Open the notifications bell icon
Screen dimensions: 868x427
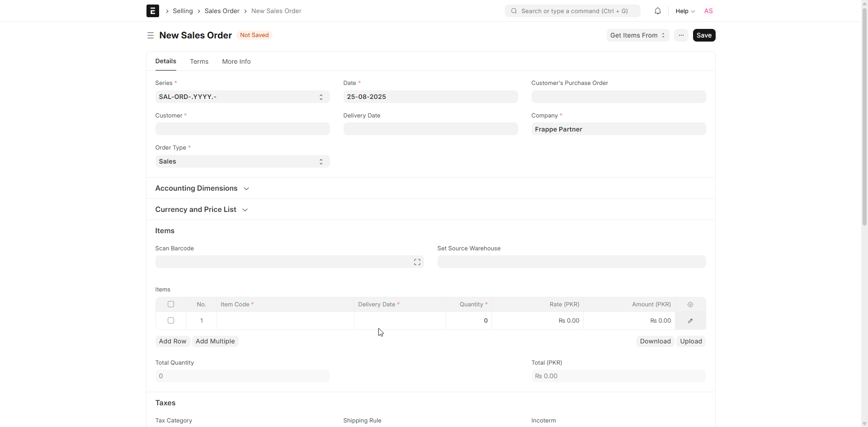pos(657,11)
